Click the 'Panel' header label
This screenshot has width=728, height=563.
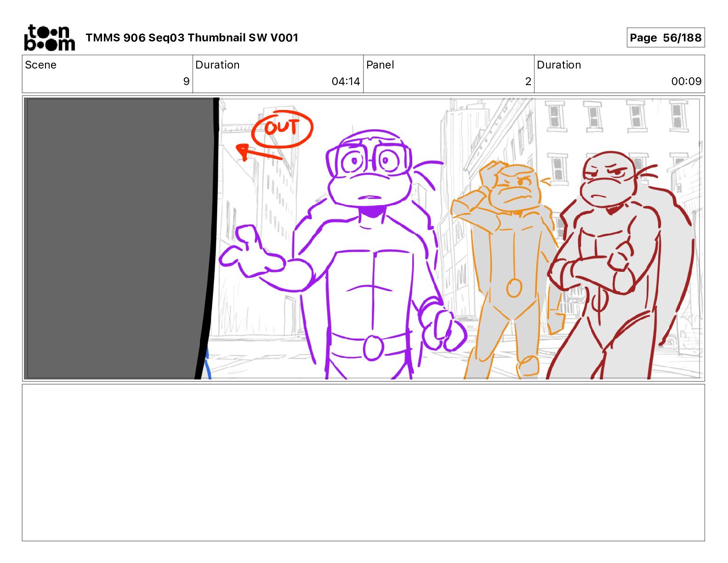click(x=380, y=65)
